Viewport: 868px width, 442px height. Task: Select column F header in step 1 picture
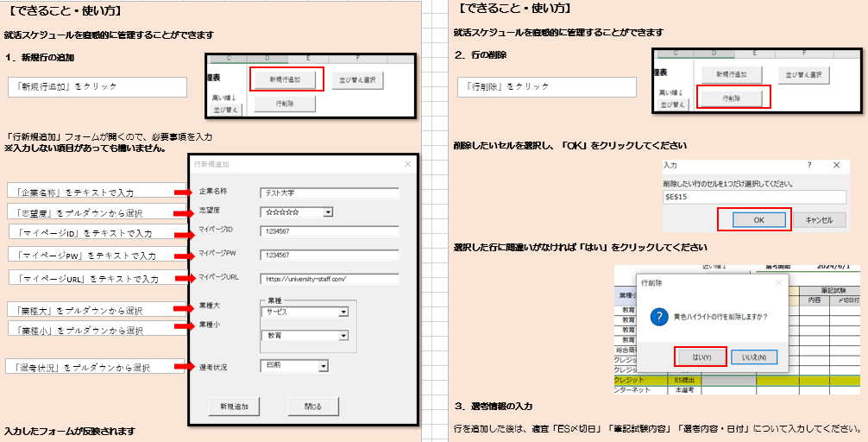[x=358, y=58]
